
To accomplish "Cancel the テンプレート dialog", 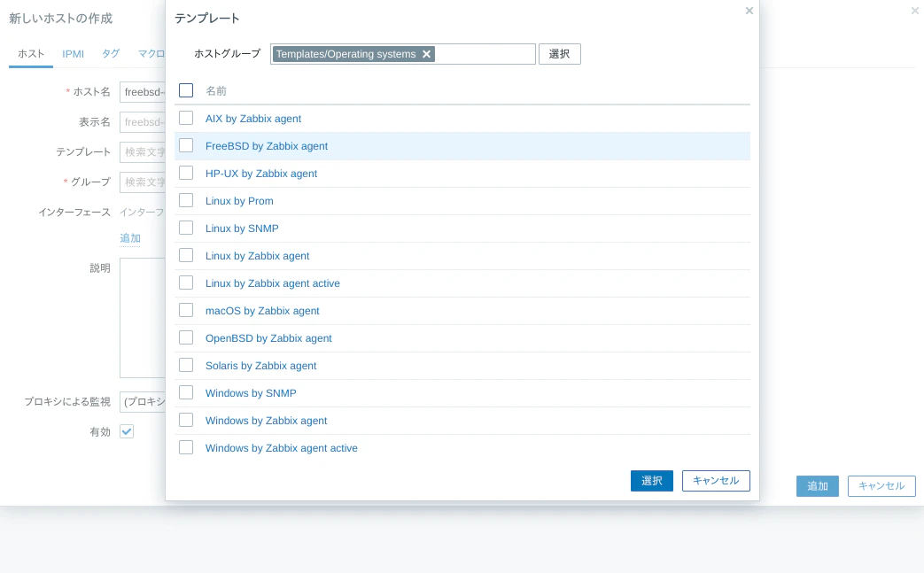I will (x=716, y=481).
